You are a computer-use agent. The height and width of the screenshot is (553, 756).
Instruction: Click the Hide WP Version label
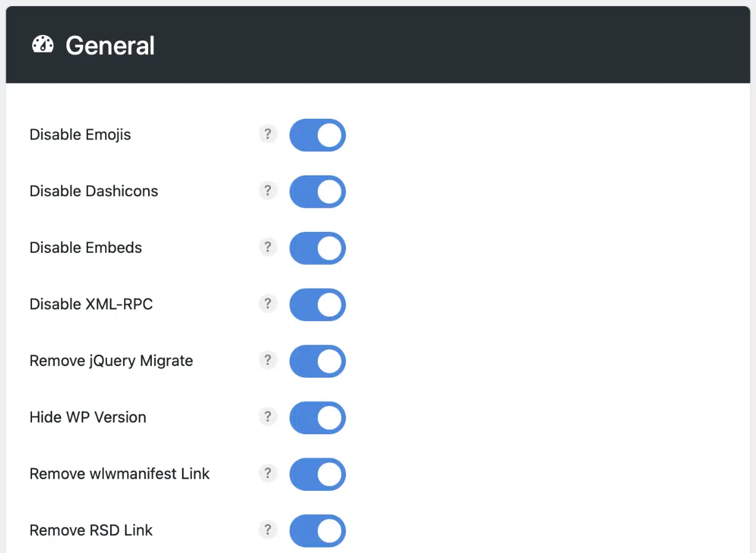coord(88,418)
